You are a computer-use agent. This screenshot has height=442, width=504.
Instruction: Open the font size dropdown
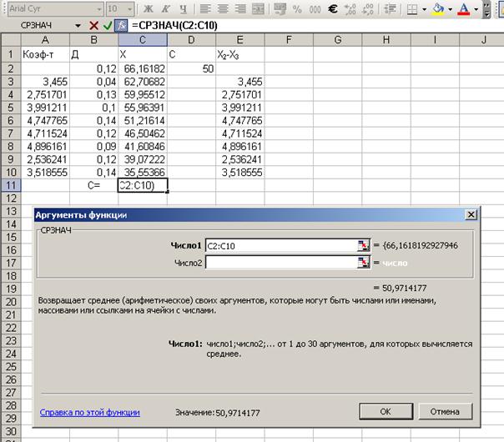tap(129, 9)
